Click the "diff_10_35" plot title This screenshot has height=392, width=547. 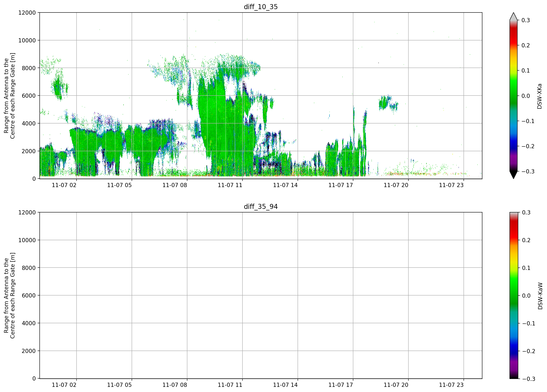(x=261, y=7)
